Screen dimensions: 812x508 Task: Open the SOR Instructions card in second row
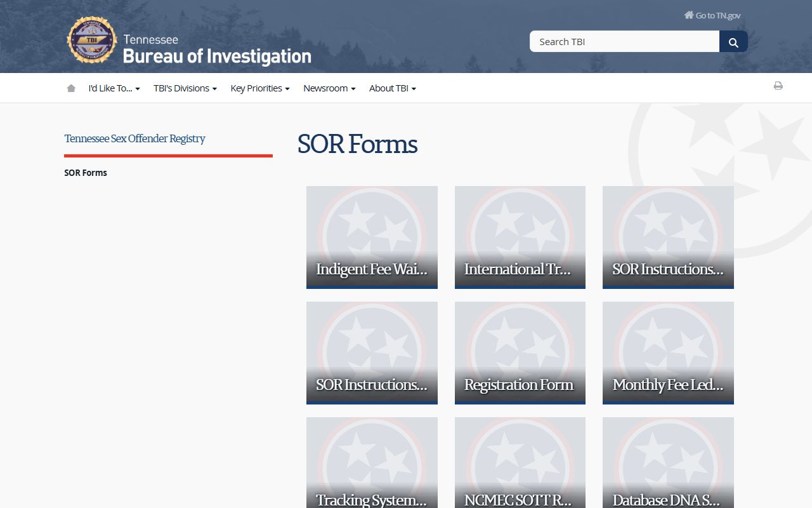click(x=372, y=353)
